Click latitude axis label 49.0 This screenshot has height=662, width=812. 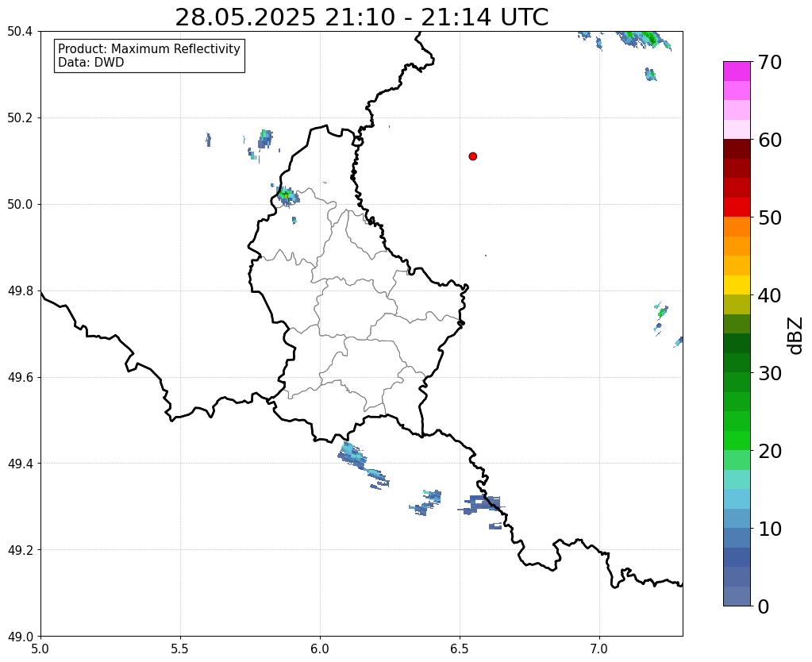(20, 637)
